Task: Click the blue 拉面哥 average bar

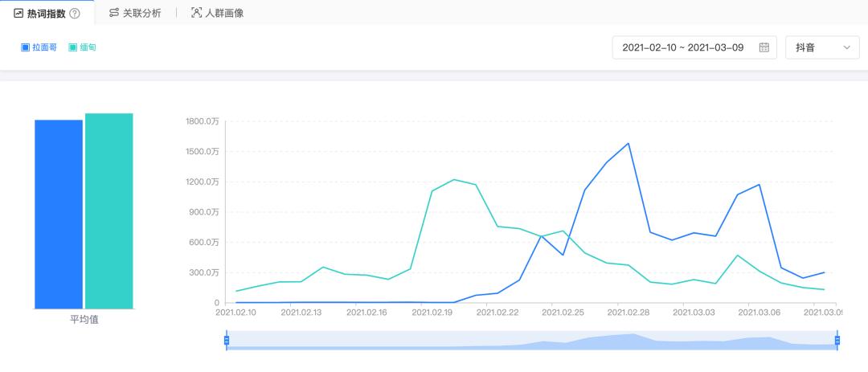Action: click(59, 215)
